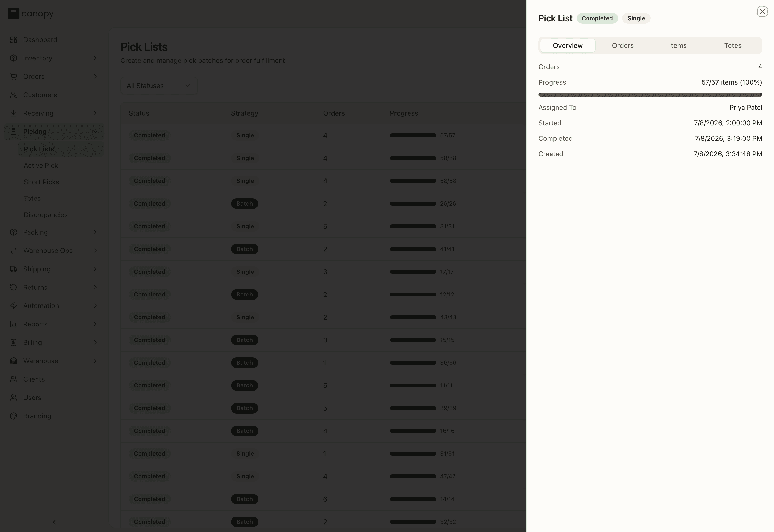Expand the Reports submenu chevron
The height and width of the screenshot is (532, 774).
coord(95,324)
